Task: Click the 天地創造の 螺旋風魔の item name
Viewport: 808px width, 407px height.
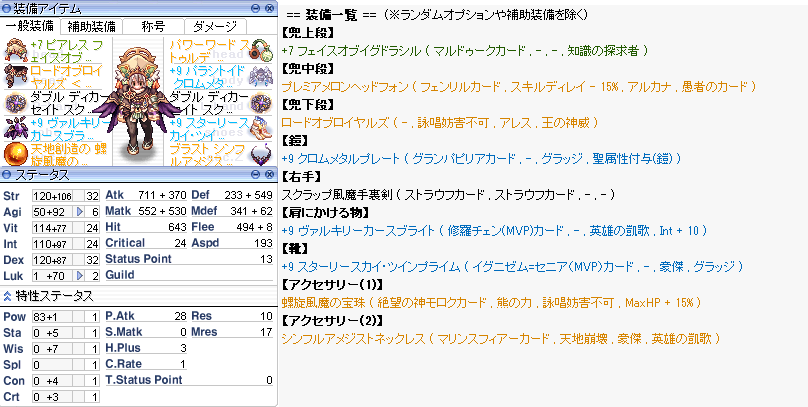Action: [x=68, y=155]
